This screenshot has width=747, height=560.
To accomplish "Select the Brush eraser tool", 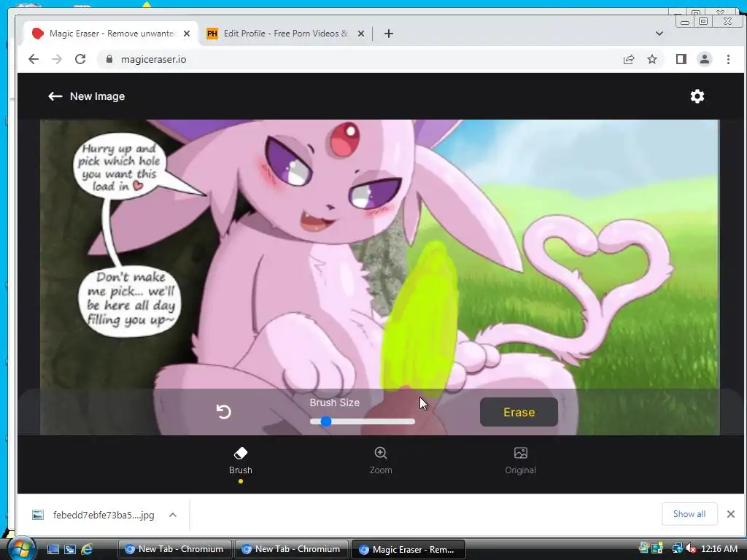I will (241, 461).
